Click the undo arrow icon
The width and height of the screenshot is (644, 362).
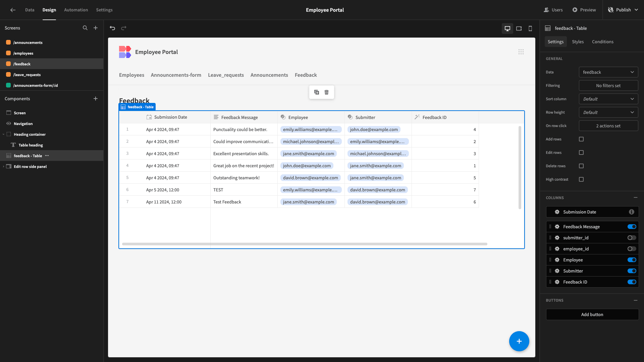pyautogui.click(x=112, y=28)
